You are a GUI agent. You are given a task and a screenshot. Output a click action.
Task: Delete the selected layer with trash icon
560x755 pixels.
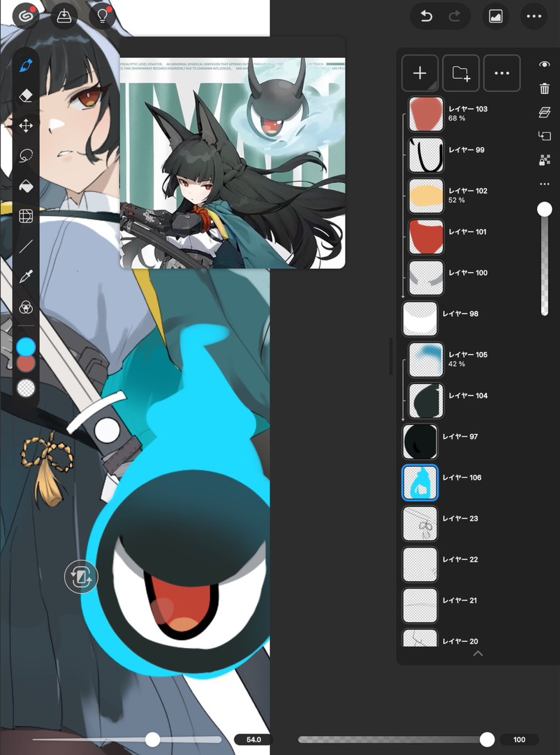545,89
